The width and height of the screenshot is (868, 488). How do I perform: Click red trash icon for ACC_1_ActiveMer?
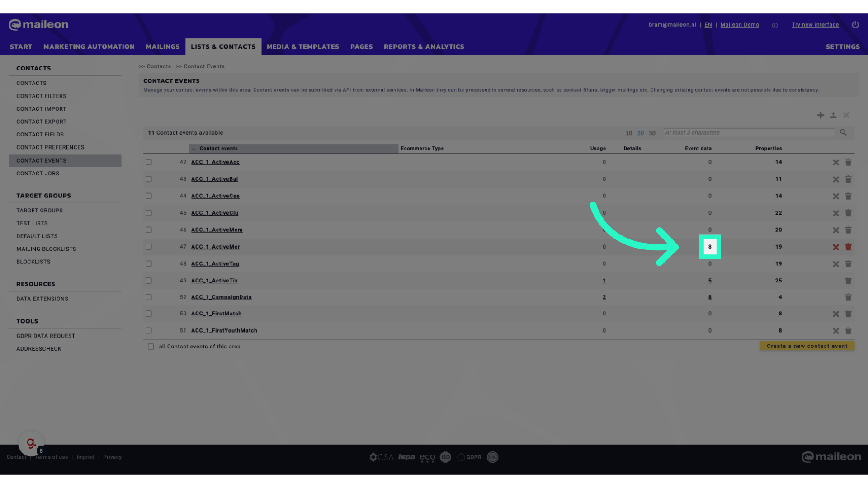click(848, 247)
